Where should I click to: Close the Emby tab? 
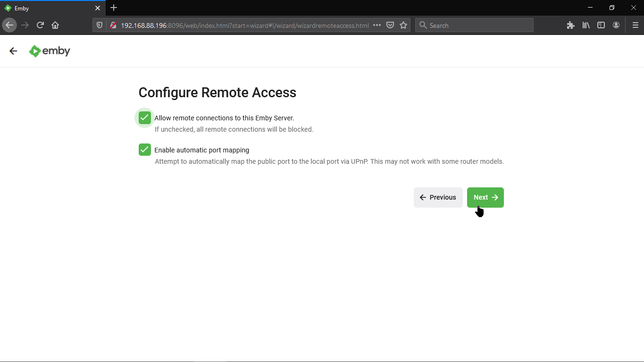click(98, 8)
